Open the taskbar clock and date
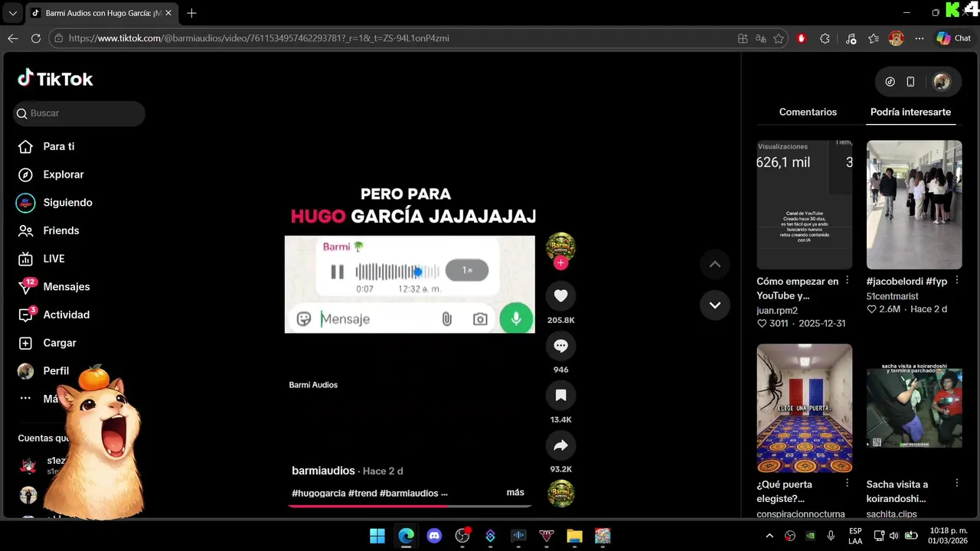Viewport: 980px width, 551px height. pyautogui.click(x=948, y=536)
